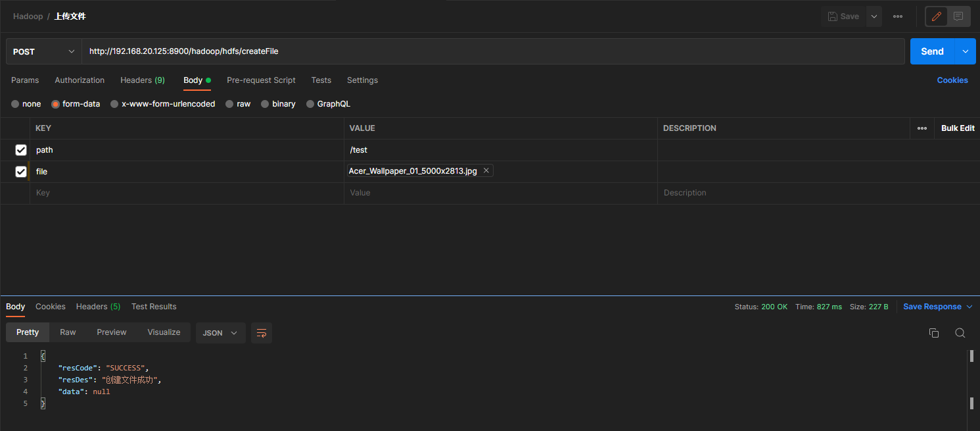This screenshot has height=431, width=980.
Task: Select x-www-form-urlencoded body type
Action: point(163,104)
